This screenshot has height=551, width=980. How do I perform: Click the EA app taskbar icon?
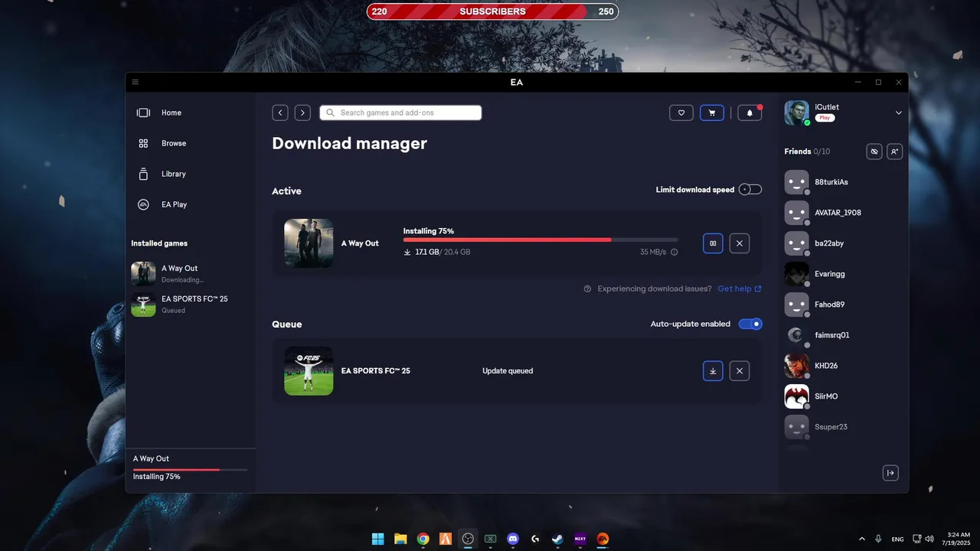pos(603,539)
